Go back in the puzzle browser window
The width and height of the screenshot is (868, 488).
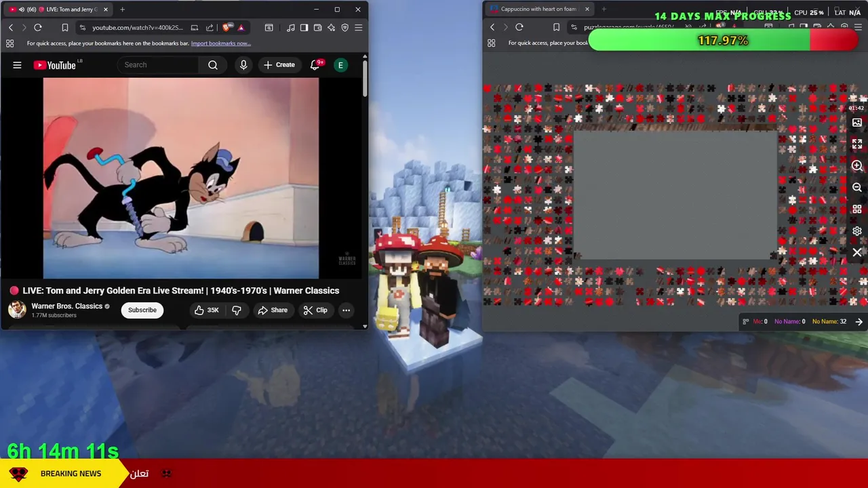pos(492,27)
